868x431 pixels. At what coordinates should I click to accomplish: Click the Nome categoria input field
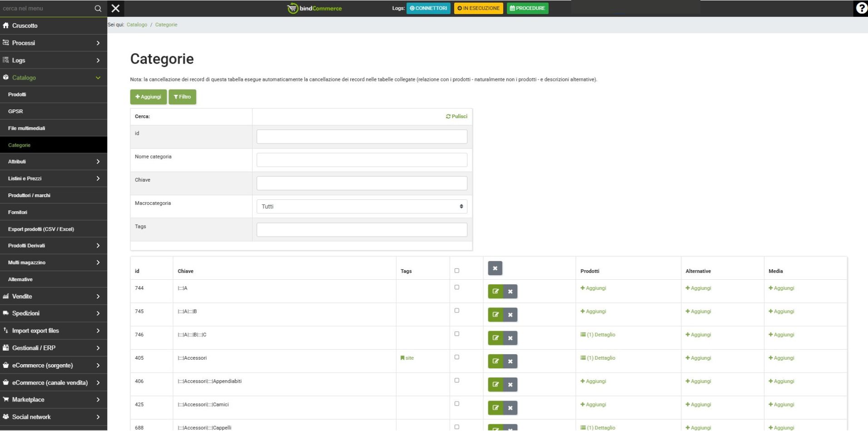point(362,160)
